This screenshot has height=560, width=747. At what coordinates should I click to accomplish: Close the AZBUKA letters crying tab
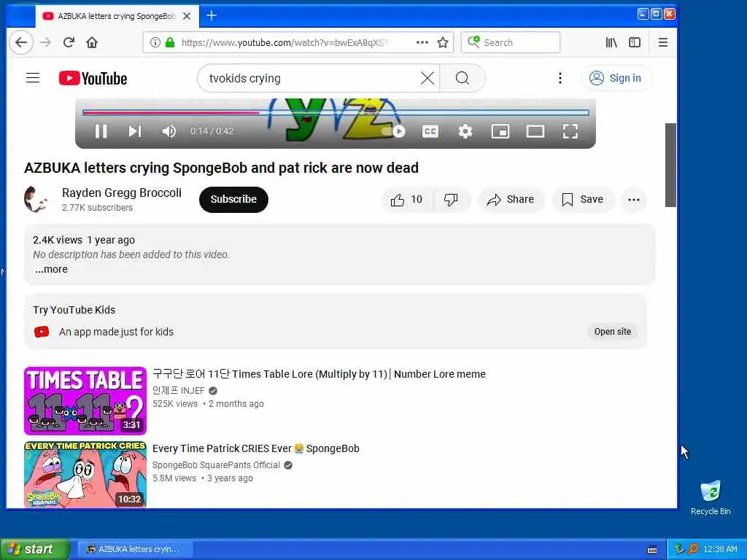(187, 16)
